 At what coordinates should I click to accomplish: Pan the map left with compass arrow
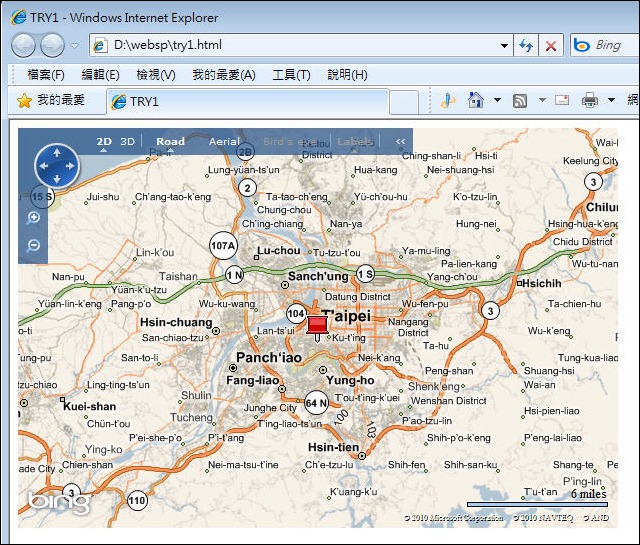pyautogui.click(x=44, y=166)
